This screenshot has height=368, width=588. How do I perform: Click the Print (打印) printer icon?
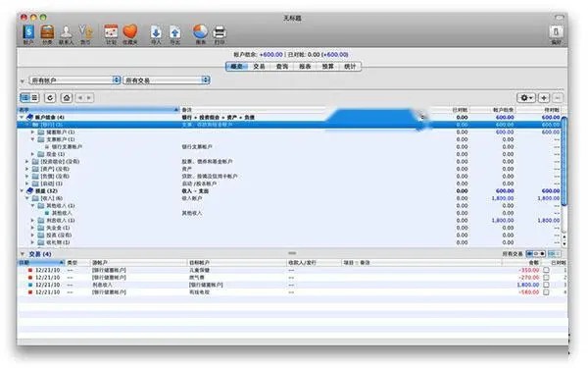[220, 33]
